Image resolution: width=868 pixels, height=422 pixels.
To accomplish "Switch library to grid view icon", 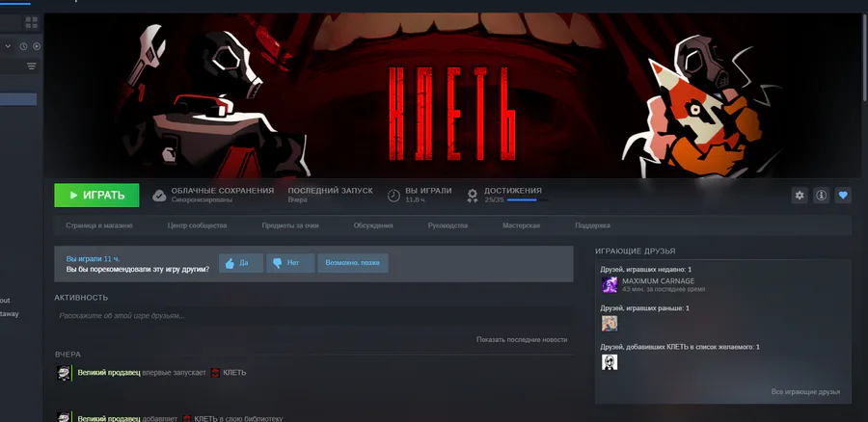I will (32, 23).
